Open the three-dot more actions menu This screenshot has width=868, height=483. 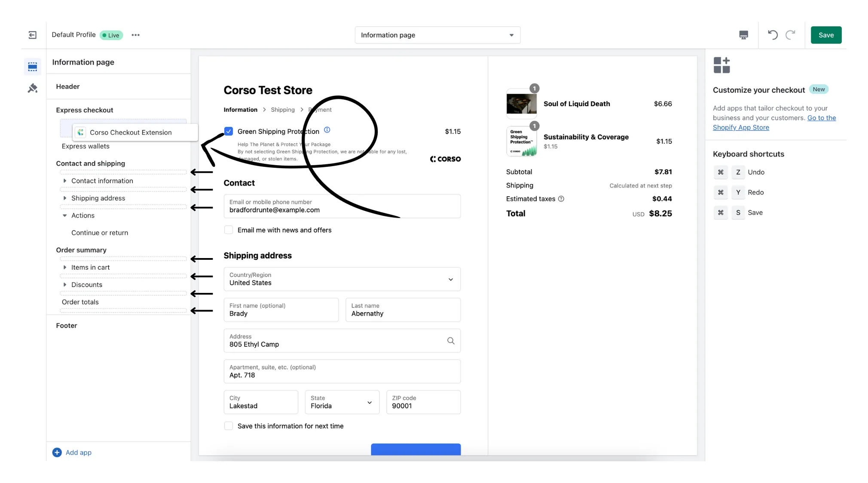[x=136, y=35]
